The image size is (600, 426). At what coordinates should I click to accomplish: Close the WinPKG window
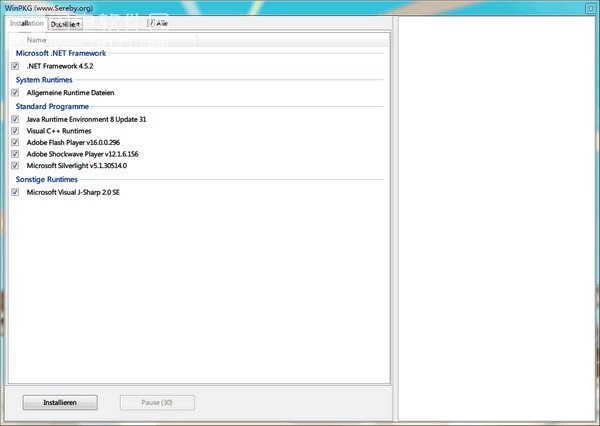590,8
